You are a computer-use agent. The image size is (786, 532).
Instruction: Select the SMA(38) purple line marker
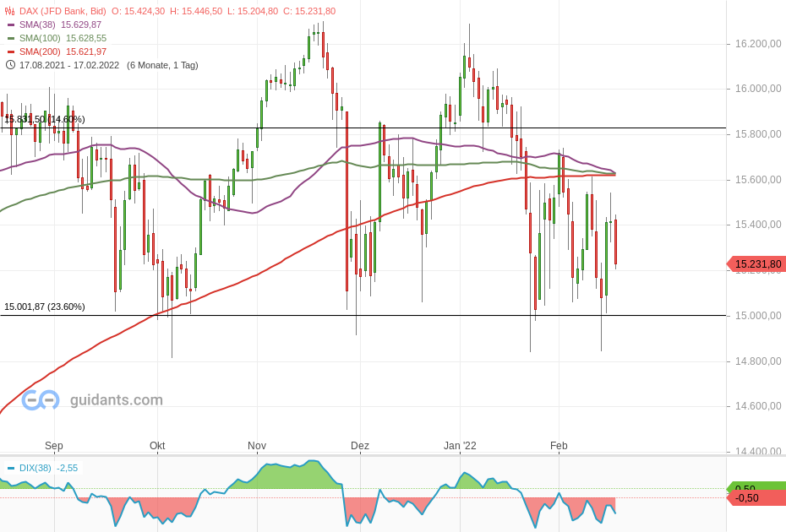click(11, 24)
